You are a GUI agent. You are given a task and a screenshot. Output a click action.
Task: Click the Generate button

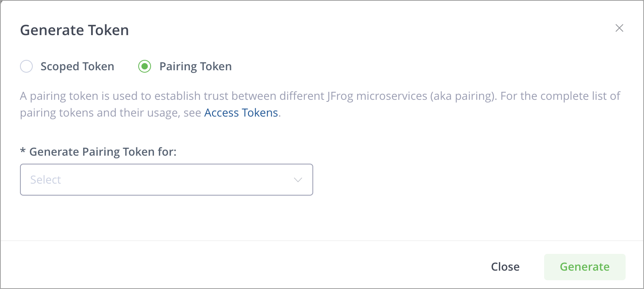pos(584,267)
